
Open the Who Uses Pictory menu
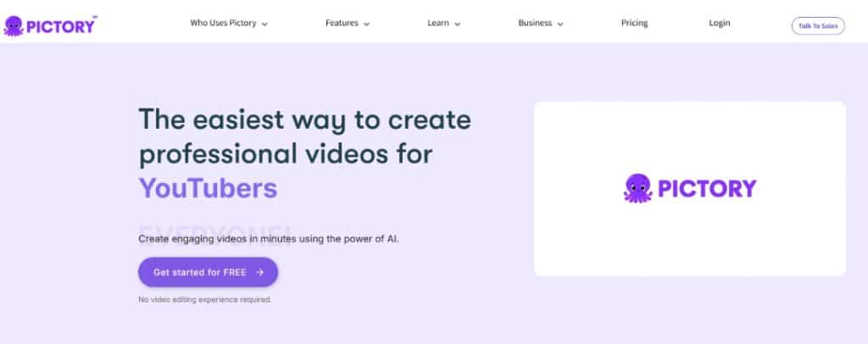223,24
